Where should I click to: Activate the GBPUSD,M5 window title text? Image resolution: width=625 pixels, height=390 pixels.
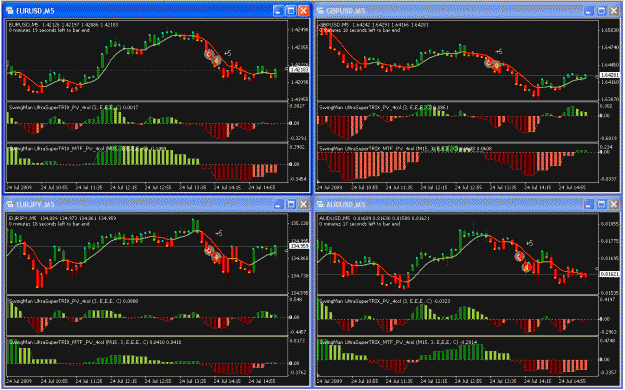click(x=346, y=11)
